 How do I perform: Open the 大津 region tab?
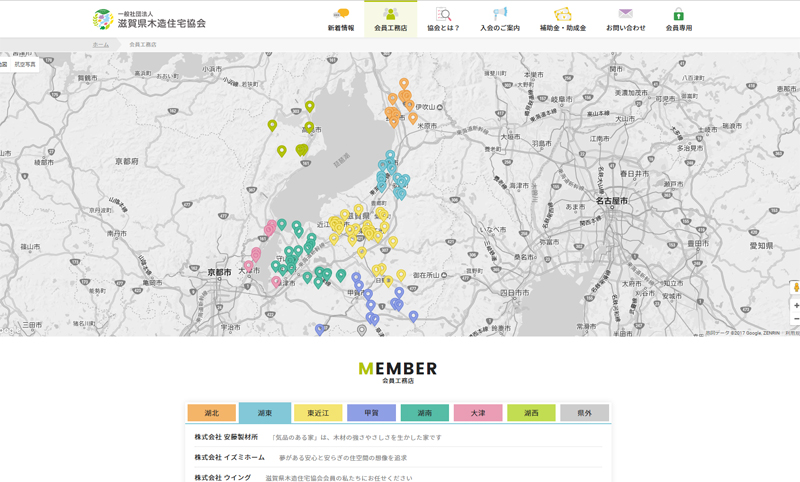(x=478, y=413)
